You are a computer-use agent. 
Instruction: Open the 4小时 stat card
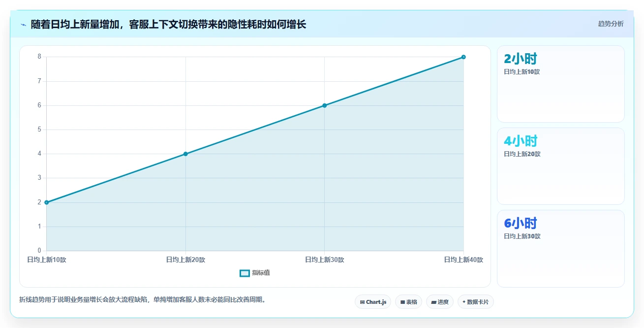tap(561, 166)
